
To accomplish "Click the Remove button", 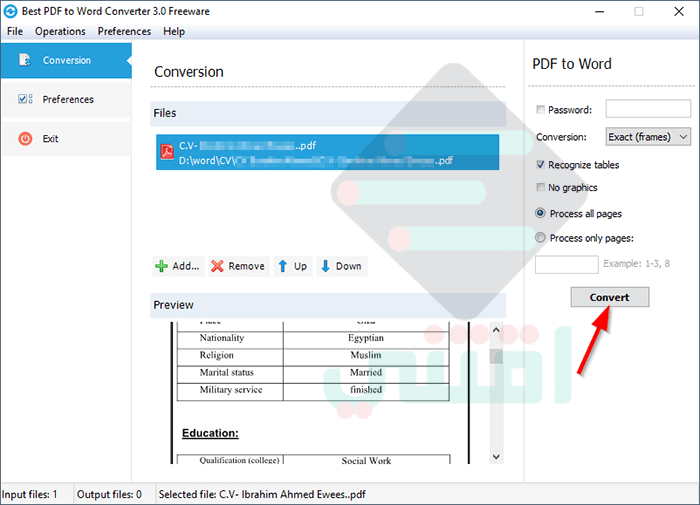I will click(239, 266).
